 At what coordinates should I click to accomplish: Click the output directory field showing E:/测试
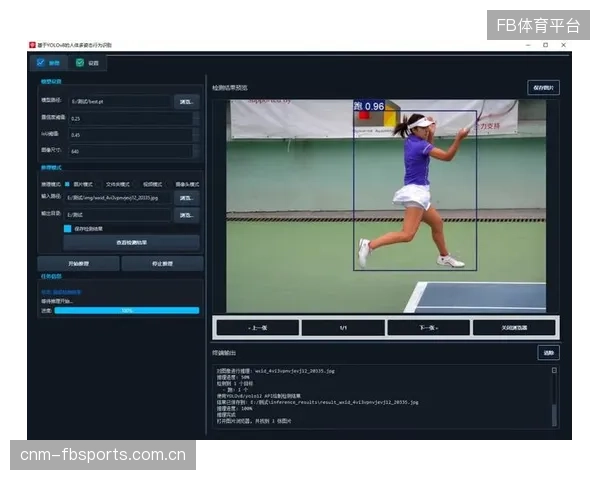(118, 215)
